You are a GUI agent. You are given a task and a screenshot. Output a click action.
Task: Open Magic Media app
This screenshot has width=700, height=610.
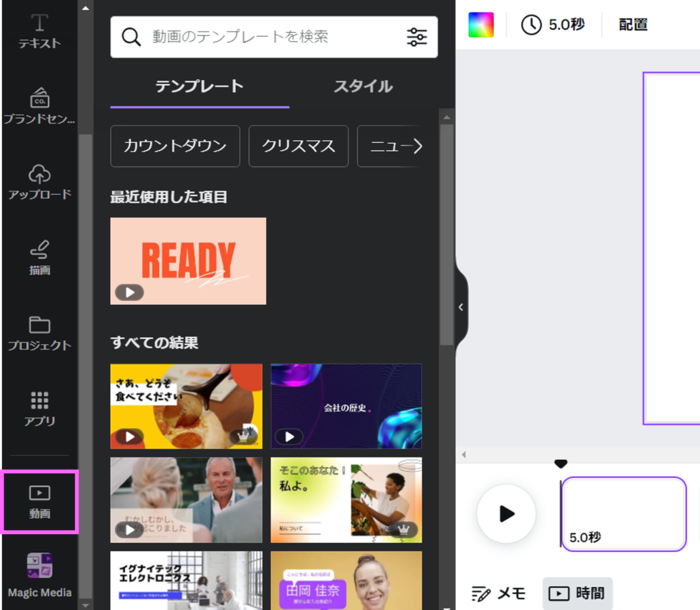40,576
